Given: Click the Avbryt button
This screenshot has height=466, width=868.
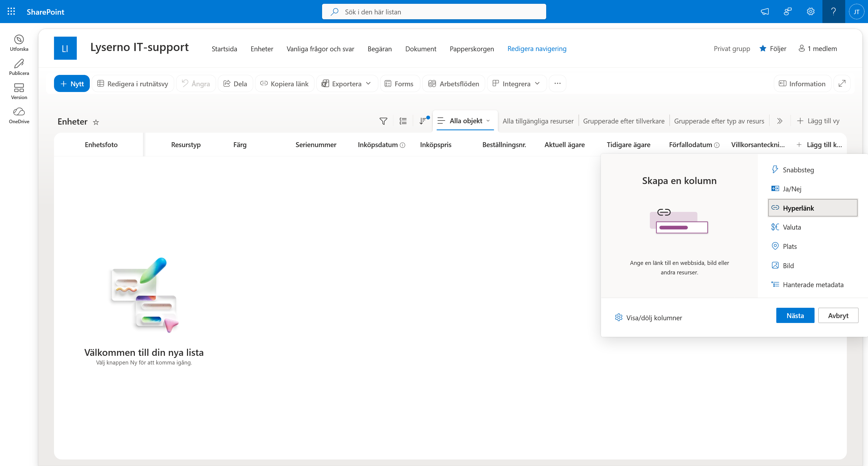Looking at the screenshot, I should tap(838, 315).
